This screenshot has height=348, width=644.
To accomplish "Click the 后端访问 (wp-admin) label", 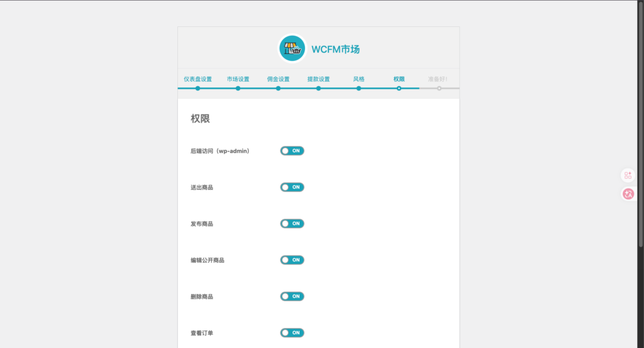I will pyautogui.click(x=220, y=151).
